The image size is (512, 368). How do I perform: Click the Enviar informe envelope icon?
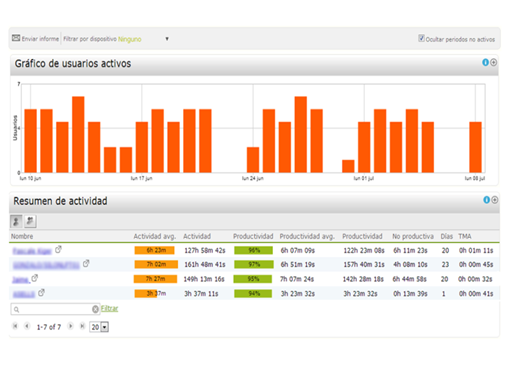pyautogui.click(x=16, y=38)
